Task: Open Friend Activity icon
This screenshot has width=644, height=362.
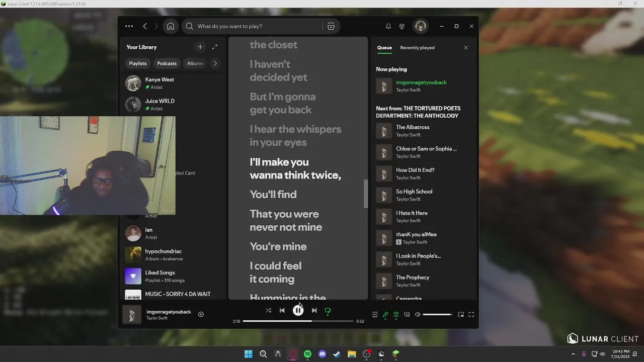Action: tap(401, 26)
